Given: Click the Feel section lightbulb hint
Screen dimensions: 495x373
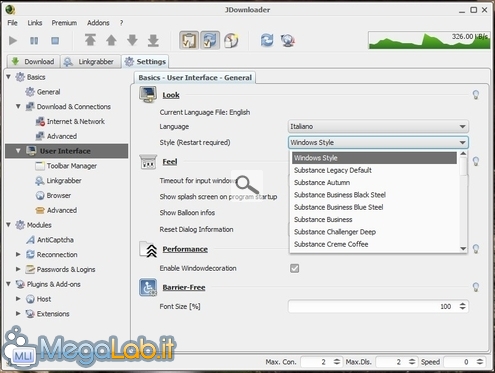Looking at the screenshot, I should pyautogui.click(x=476, y=162).
